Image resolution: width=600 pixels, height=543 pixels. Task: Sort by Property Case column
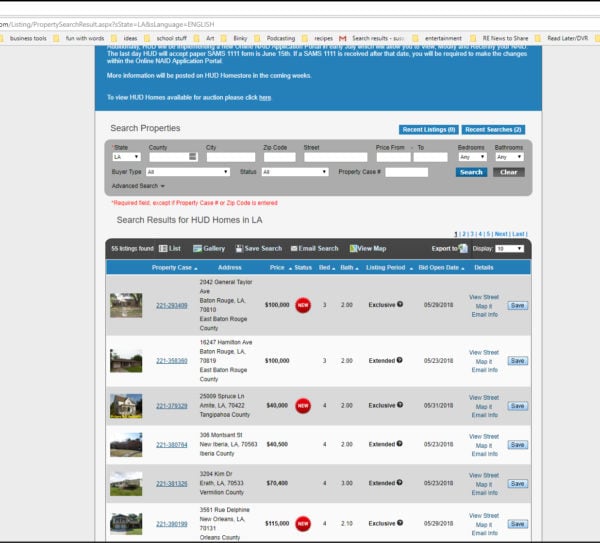174,267
